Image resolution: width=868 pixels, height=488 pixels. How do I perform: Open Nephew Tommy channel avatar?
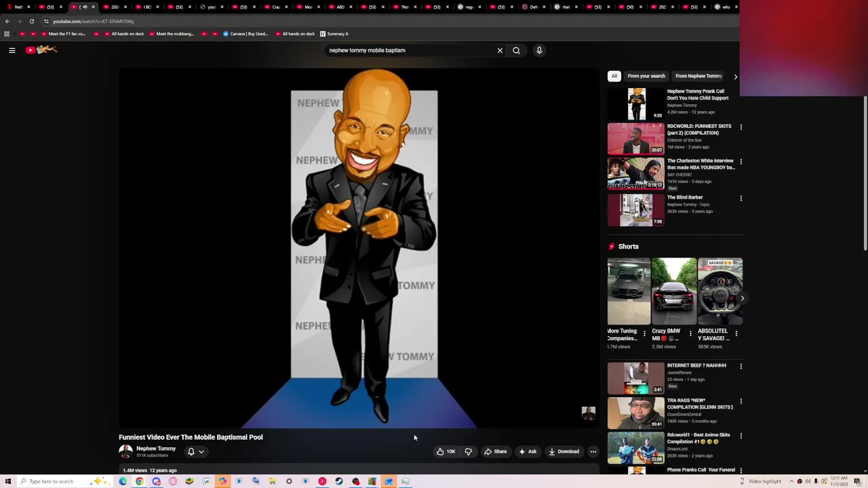(125, 451)
